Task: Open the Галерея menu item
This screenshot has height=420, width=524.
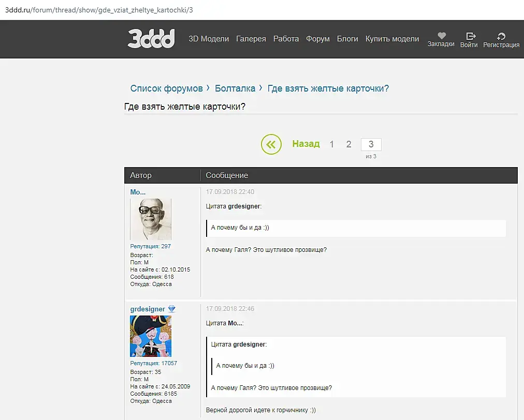Action: 251,39
